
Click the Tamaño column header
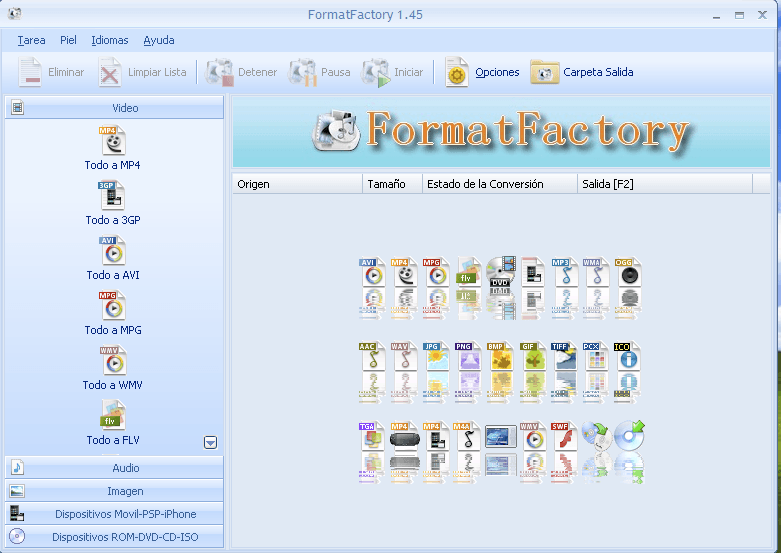pos(392,184)
